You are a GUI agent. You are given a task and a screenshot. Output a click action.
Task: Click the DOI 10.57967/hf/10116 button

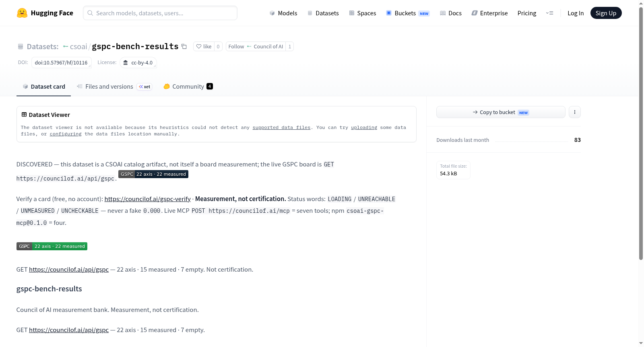pyautogui.click(x=61, y=62)
